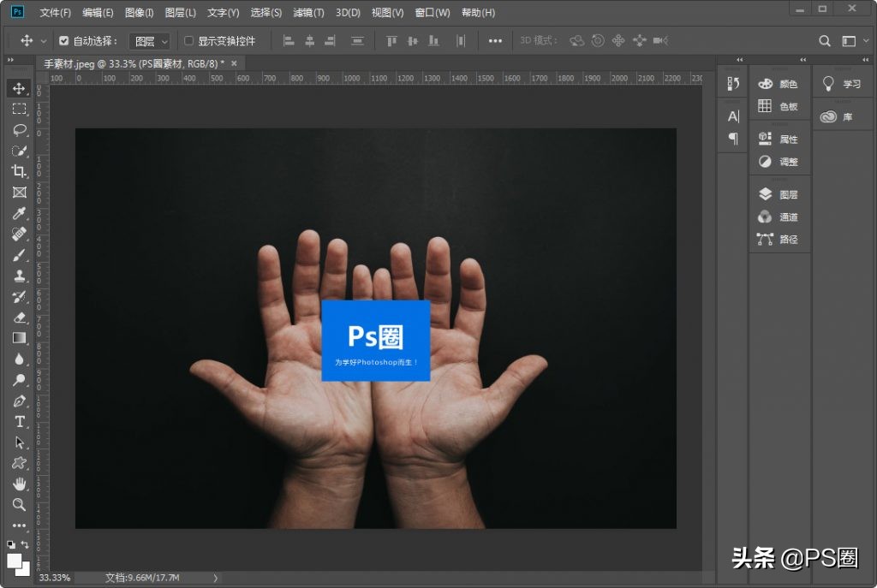Click align vertical centers icon

[x=412, y=41]
